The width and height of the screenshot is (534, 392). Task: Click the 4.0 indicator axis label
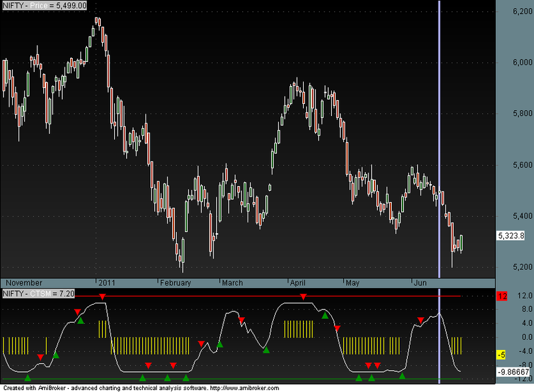click(x=527, y=323)
